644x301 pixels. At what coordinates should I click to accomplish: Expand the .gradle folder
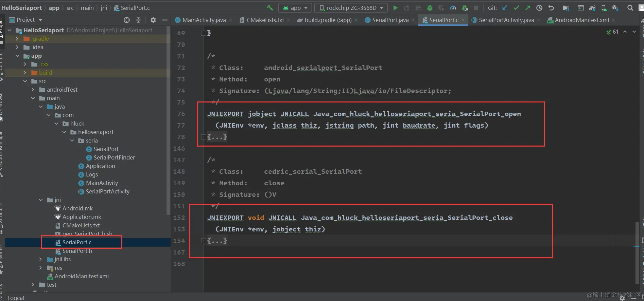point(17,39)
